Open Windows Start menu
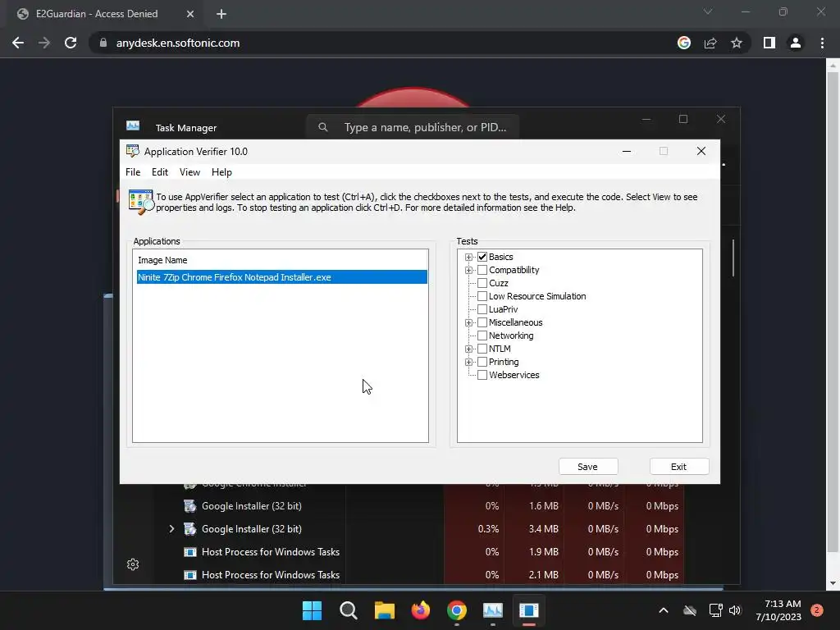 point(312,610)
